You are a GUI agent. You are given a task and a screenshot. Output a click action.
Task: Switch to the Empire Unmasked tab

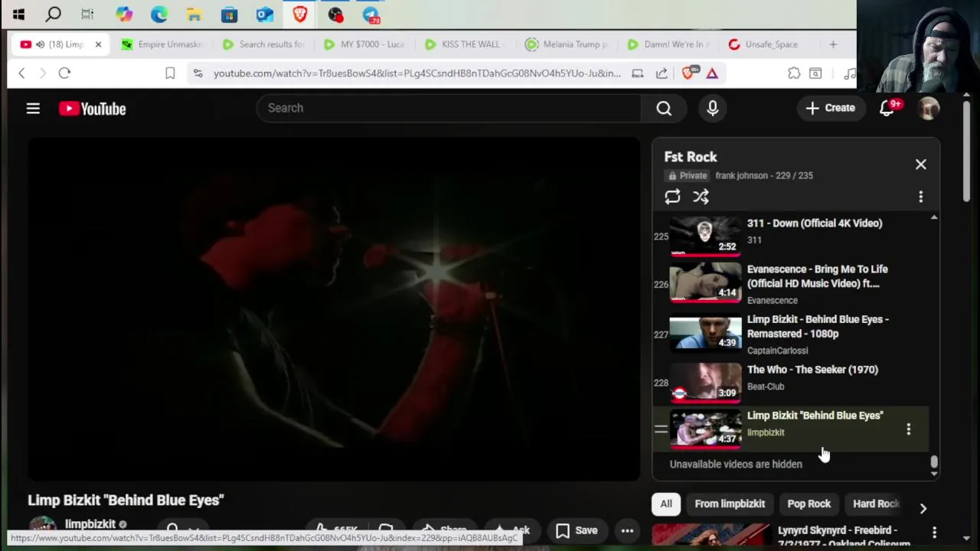tap(162, 44)
